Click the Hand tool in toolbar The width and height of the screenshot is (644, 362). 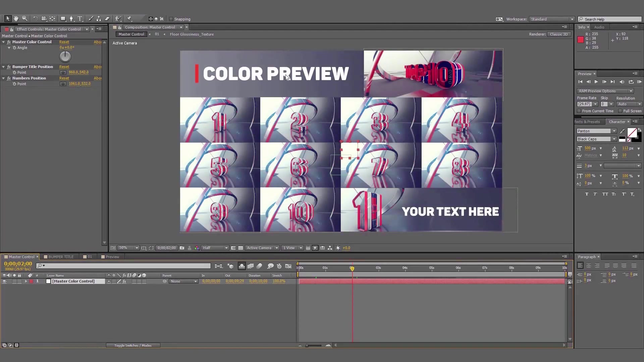(x=15, y=18)
